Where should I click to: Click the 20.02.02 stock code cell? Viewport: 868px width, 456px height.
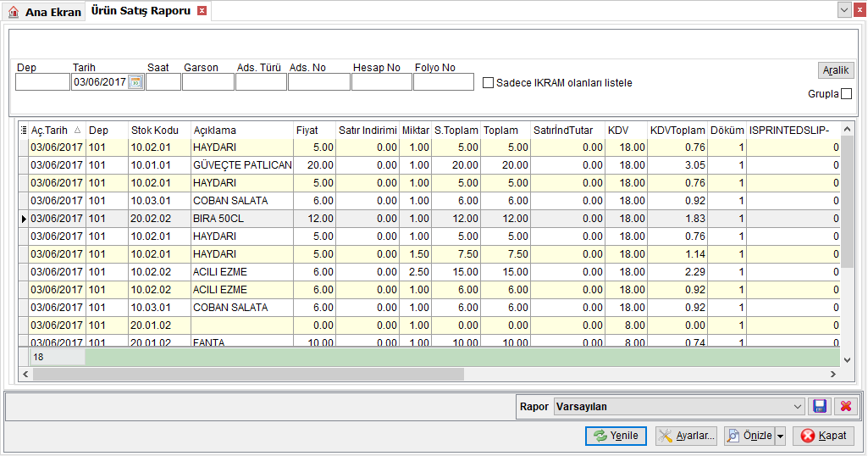pos(159,219)
